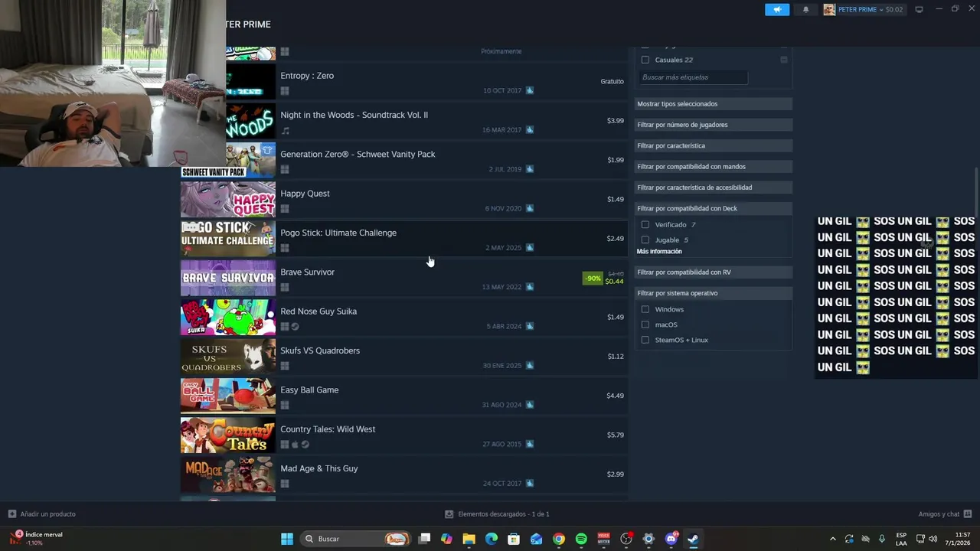Click the Windows taskbar Buscar search box
The image size is (980, 551).
(x=356, y=539)
